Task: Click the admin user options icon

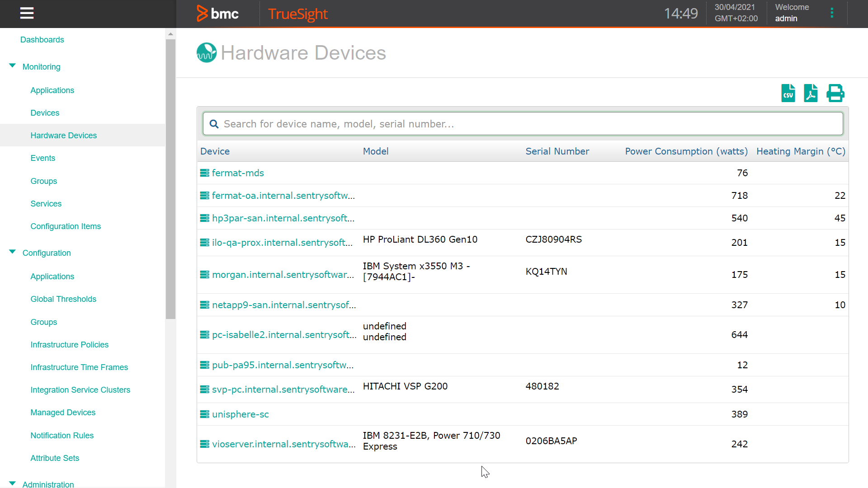Action: (832, 13)
